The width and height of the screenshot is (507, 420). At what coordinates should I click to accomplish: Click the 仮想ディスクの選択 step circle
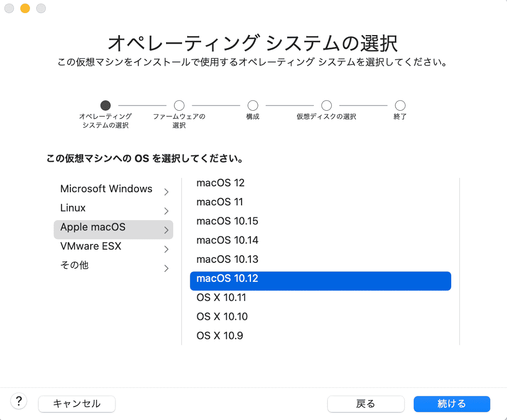(x=326, y=105)
